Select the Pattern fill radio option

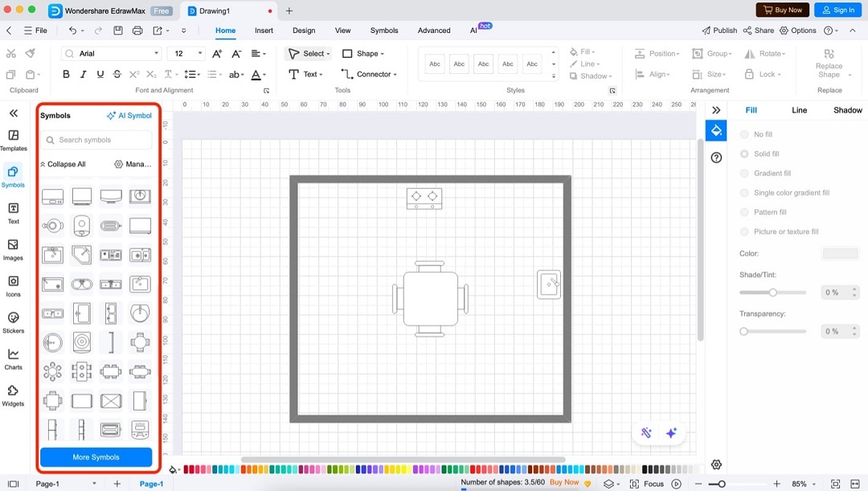click(x=744, y=212)
